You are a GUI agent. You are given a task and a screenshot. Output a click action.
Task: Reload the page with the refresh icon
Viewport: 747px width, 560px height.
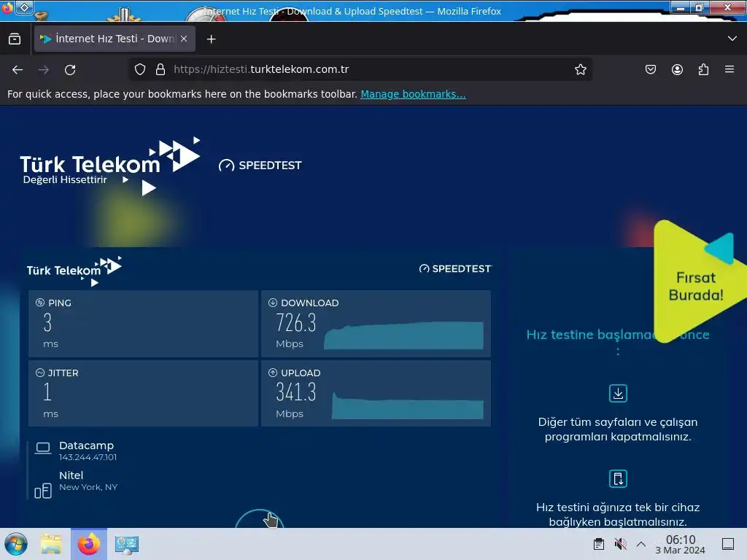tap(70, 69)
